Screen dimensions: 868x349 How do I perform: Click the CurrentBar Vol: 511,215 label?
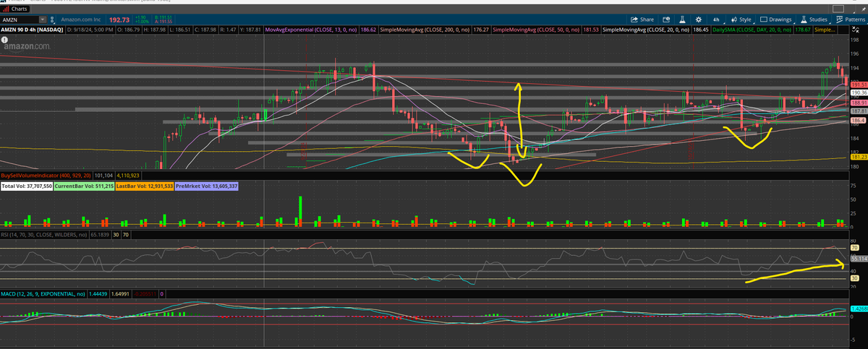(83, 186)
